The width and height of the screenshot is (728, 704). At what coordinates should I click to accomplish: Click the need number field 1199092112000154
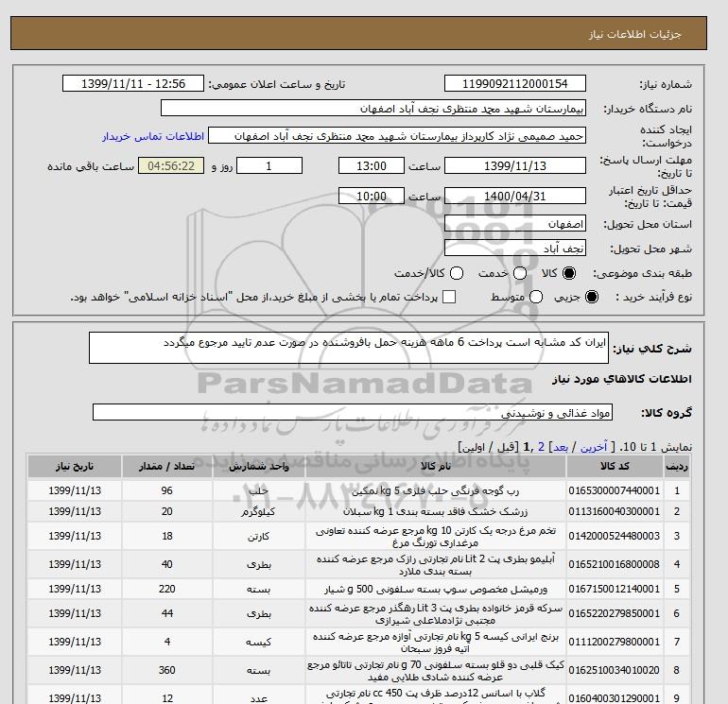(x=515, y=83)
